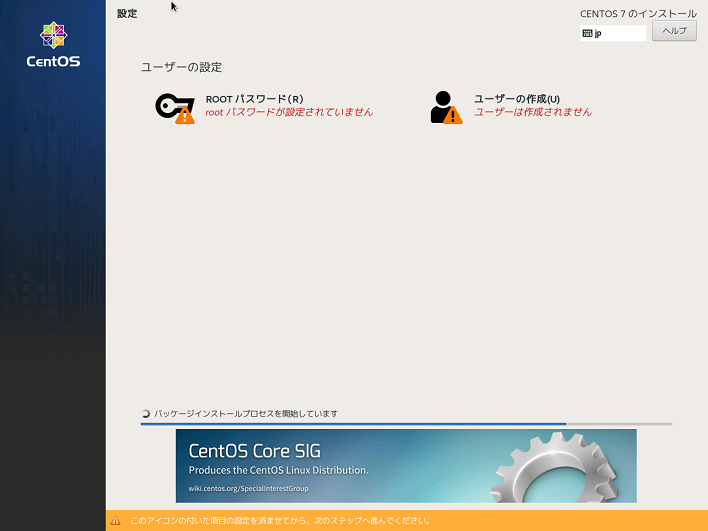708x531 pixels.
Task: Click the CentOS logo in sidebar
Action: click(53, 45)
